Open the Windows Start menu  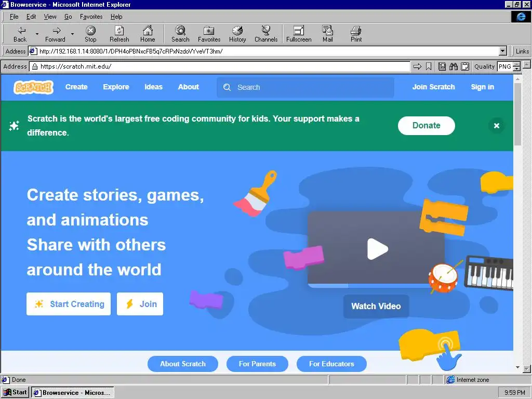(15, 392)
